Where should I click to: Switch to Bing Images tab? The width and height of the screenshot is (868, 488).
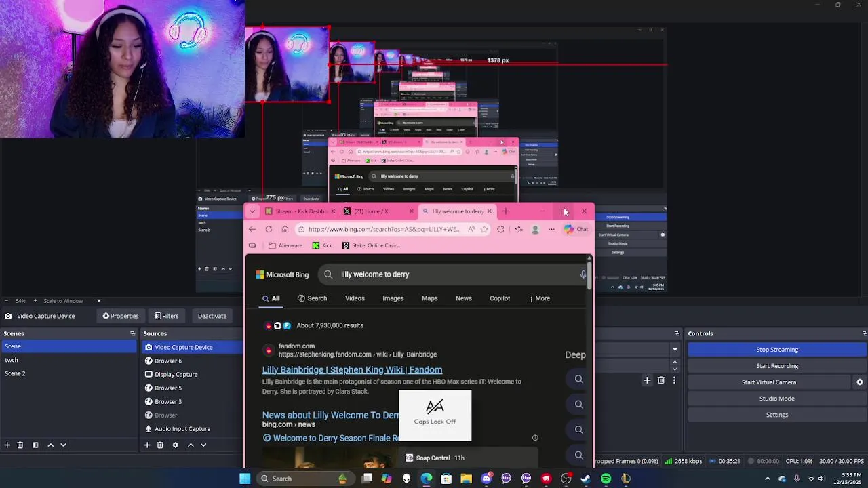click(x=393, y=298)
